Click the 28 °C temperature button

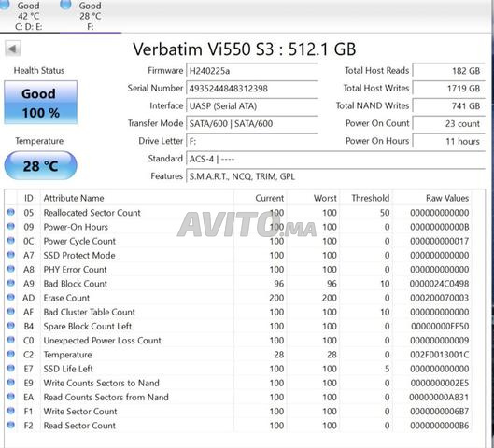point(41,165)
